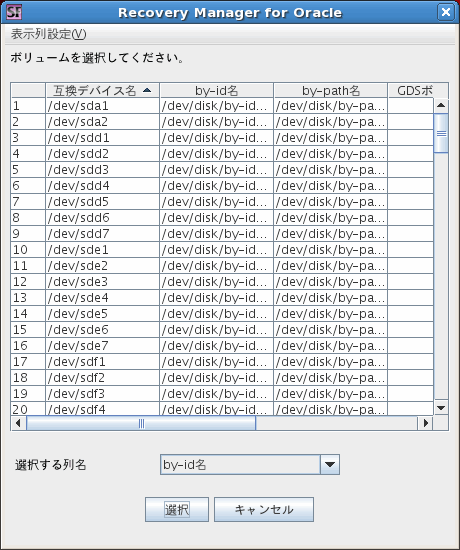Click the vertical scrollbar thumb
This screenshot has width=460, height=550.
point(441,133)
